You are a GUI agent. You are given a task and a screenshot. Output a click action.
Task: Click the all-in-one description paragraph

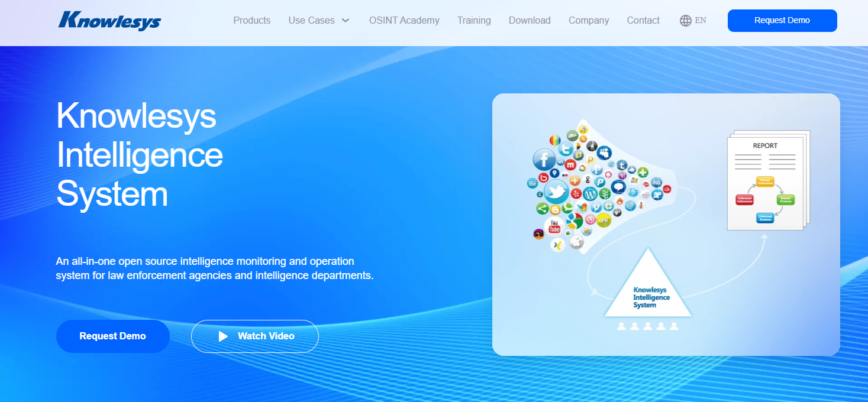215,268
